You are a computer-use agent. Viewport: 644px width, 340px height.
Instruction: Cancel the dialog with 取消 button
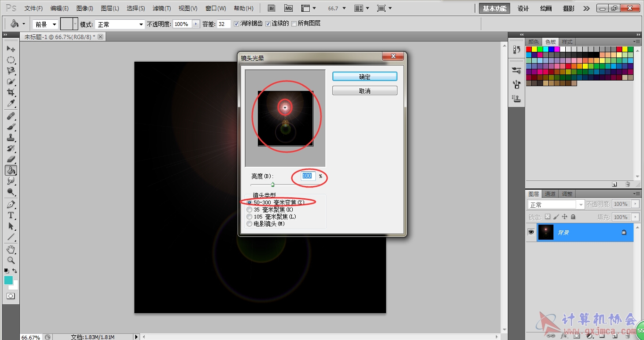(365, 91)
